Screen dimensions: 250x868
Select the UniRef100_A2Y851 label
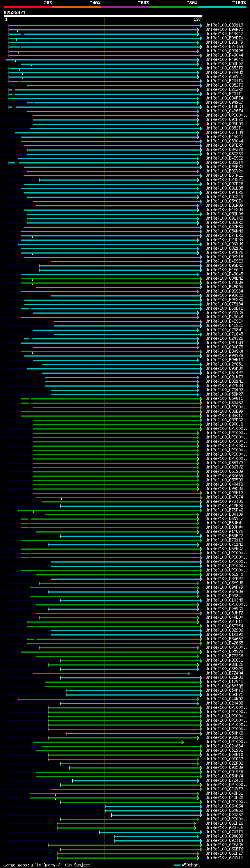tap(224, 364)
